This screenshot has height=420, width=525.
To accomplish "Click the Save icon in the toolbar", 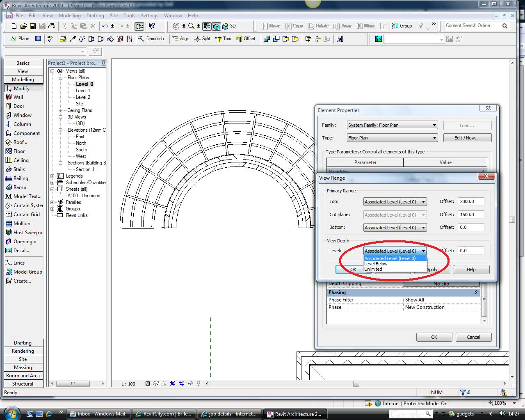I will point(33,26).
